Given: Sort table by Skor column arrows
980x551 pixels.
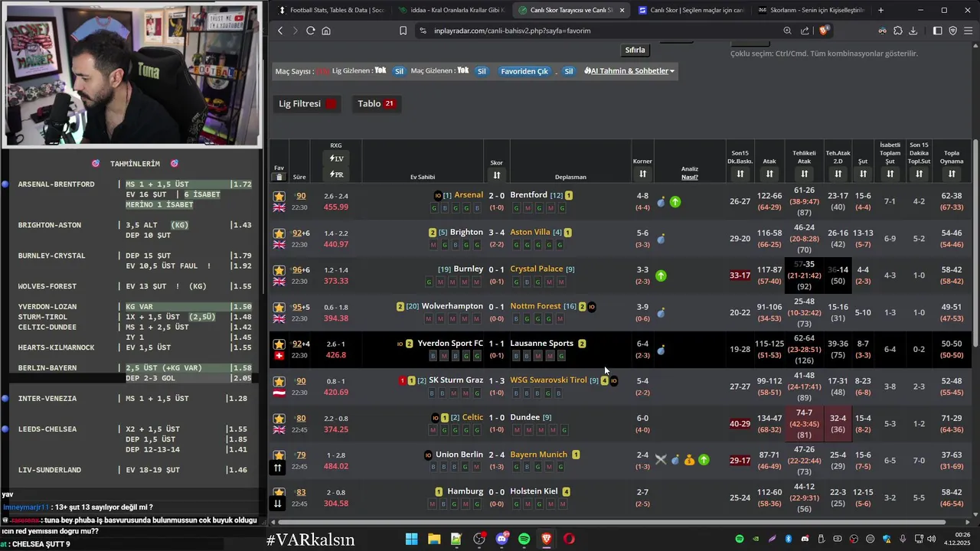Looking at the screenshot, I should point(497,174).
